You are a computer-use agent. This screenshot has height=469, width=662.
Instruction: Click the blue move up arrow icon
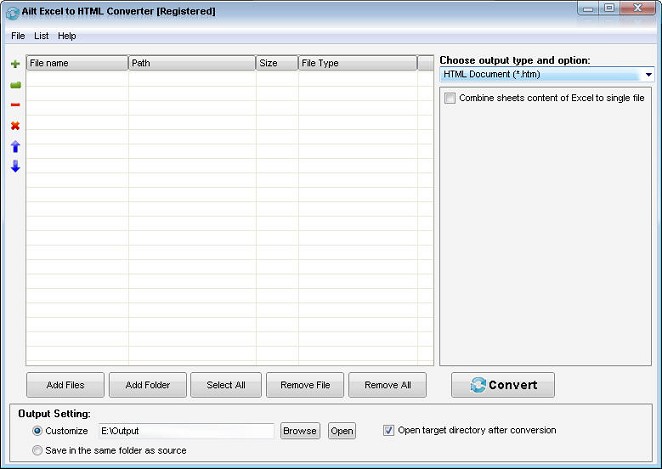(15, 146)
